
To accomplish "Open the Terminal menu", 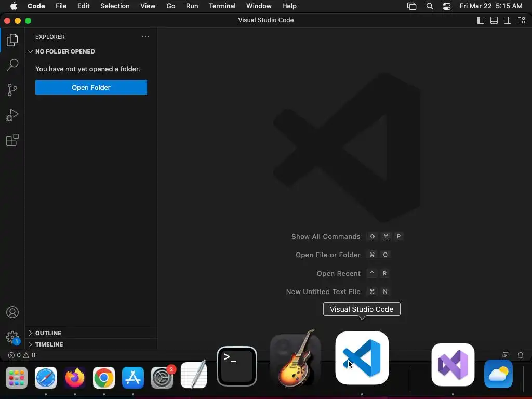I will [x=222, y=6].
